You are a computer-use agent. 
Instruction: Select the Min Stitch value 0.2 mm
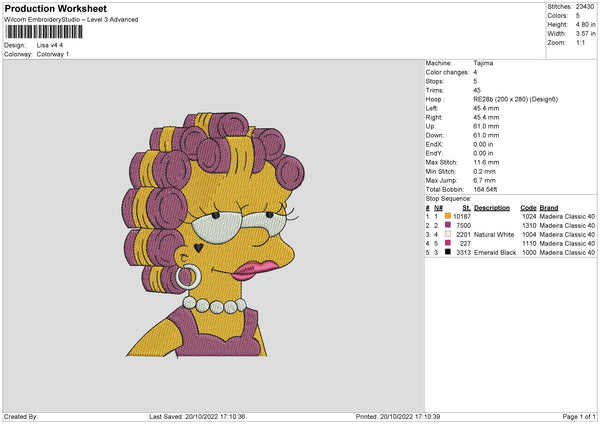484,171
